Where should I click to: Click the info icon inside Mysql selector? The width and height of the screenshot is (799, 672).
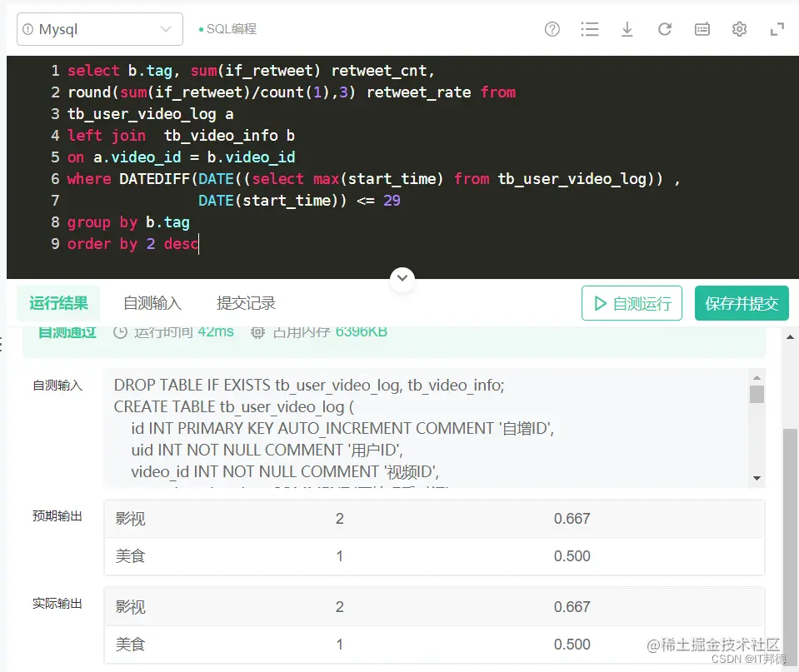click(x=28, y=29)
